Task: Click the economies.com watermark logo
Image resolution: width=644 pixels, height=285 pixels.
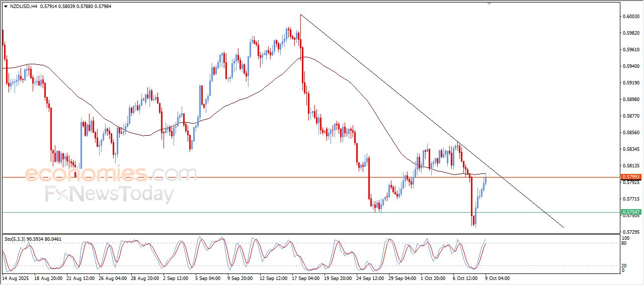Action: click(x=111, y=174)
